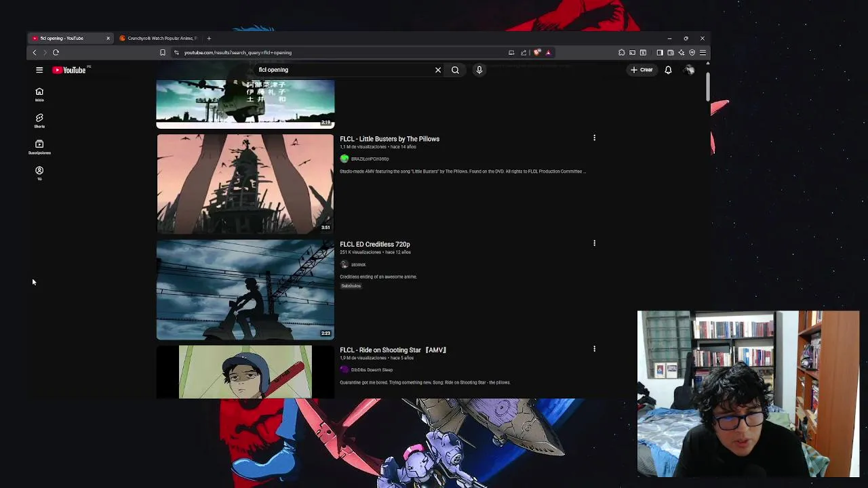Open a new browser tab
Screen dimensions: 868x488
click(209, 38)
